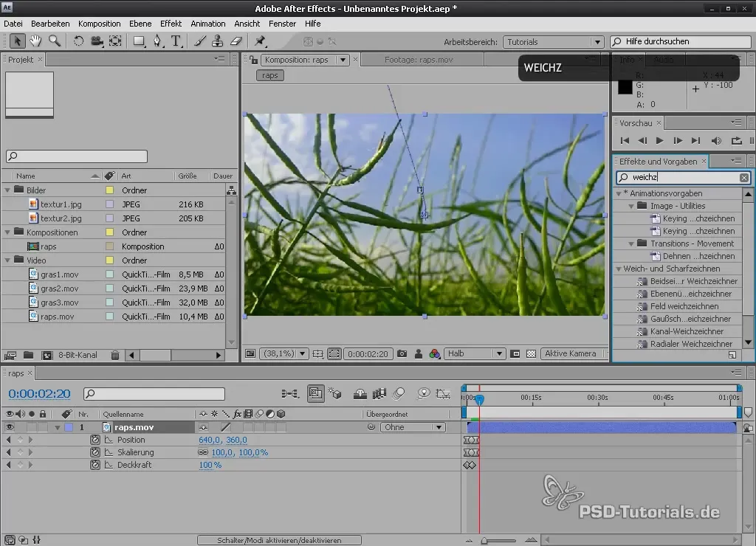The height and width of the screenshot is (546, 756).
Task: Open the Datei menu
Action: (x=13, y=24)
